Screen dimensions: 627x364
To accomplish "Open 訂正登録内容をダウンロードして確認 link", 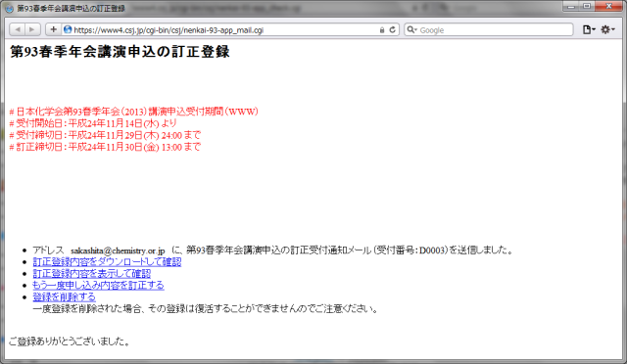I will [x=107, y=261].
